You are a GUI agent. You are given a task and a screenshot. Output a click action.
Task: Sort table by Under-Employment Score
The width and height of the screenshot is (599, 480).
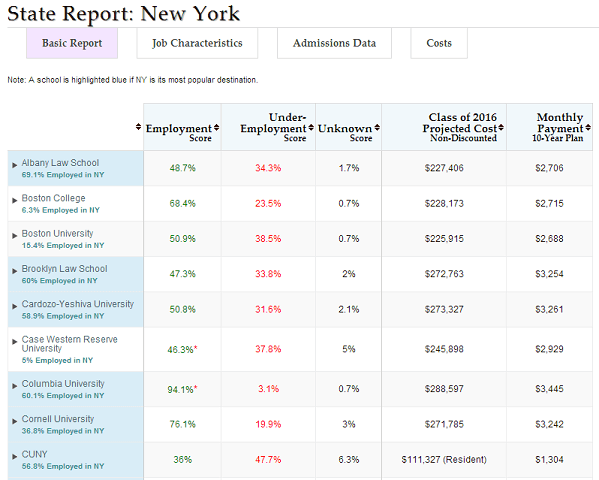tap(311, 128)
